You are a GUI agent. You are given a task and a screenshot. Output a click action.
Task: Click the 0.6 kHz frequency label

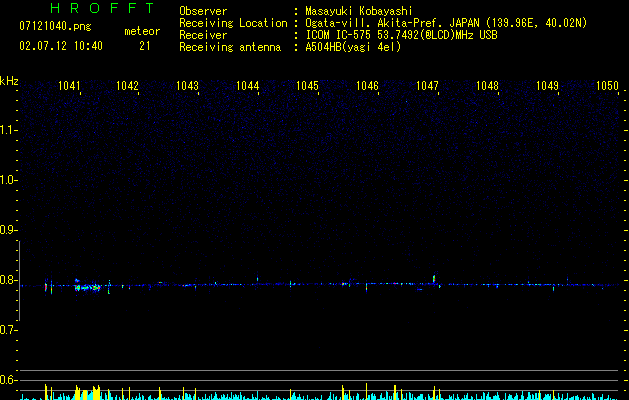pyautogui.click(x=7, y=380)
